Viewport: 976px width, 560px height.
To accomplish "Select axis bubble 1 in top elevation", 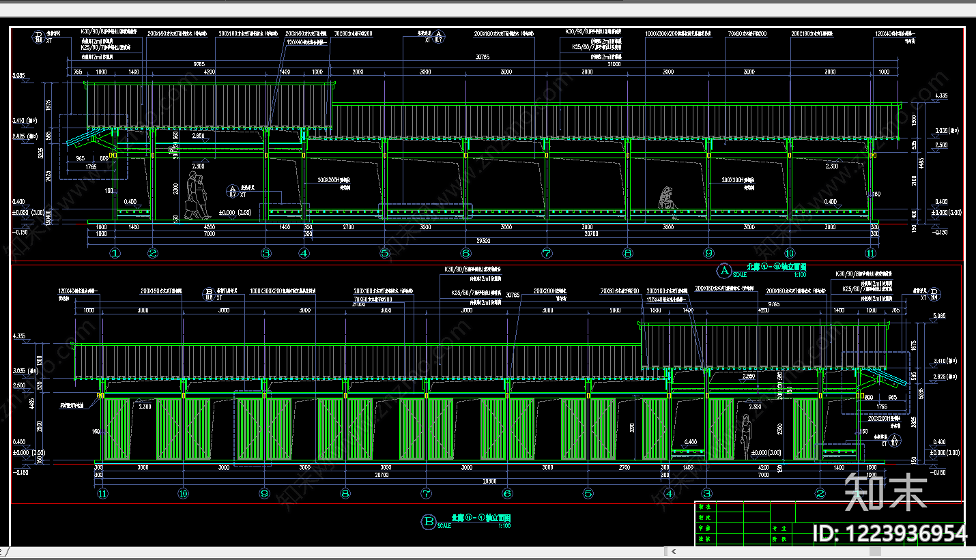I will (115, 253).
